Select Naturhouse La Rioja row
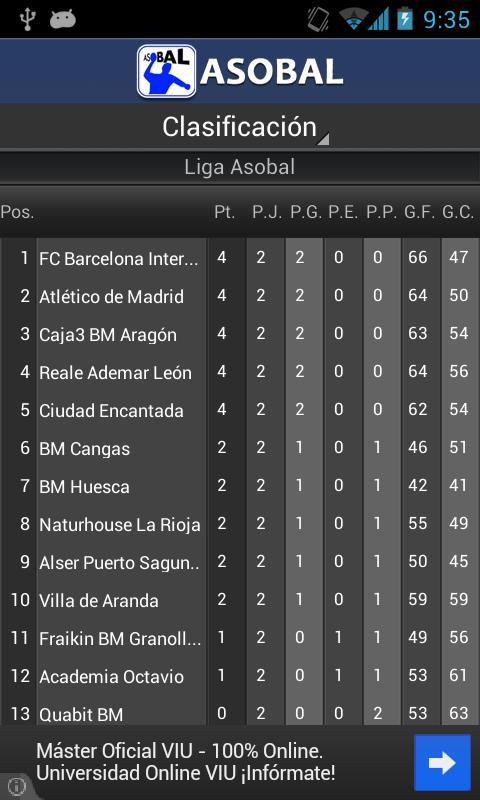The height and width of the screenshot is (800, 480). pyautogui.click(x=240, y=524)
